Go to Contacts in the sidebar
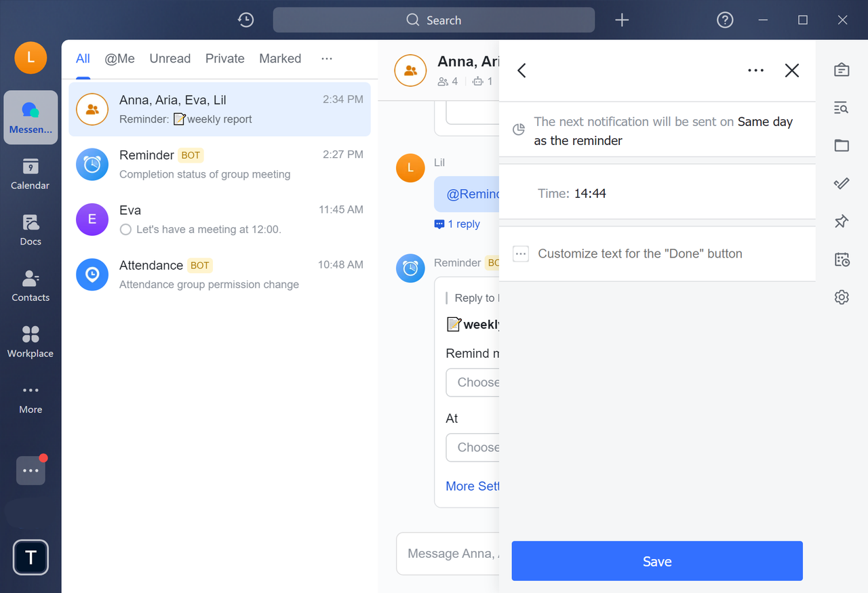Screen dimensions: 868x593 pos(30,285)
